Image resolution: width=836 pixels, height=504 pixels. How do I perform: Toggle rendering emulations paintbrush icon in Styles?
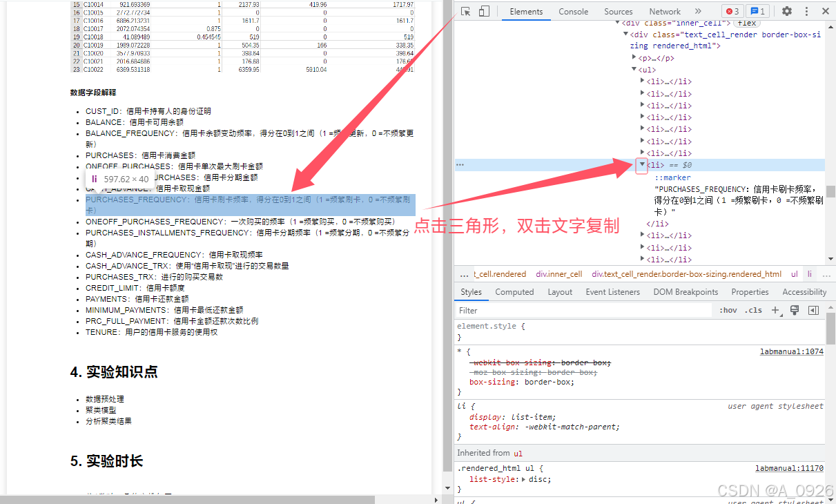(x=795, y=310)
